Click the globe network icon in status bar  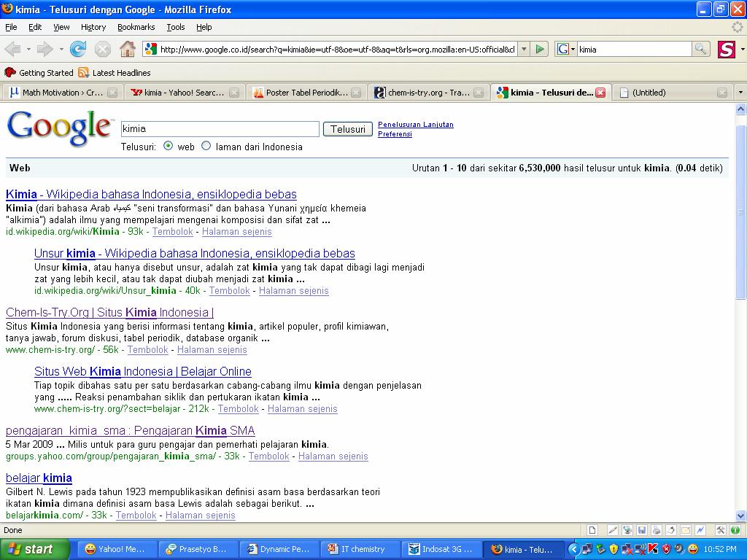pyautogui.click(x=627, y=530)
